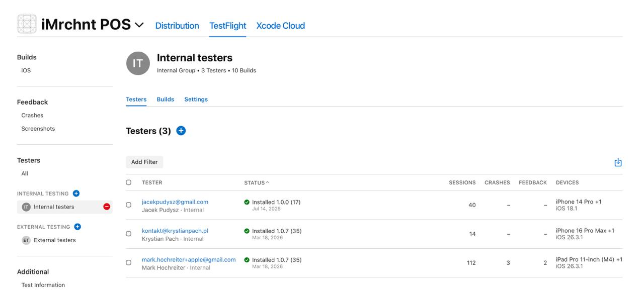
Task: Select the TestFlight tab
Action: pyautogui.click(x=228, y=26)
